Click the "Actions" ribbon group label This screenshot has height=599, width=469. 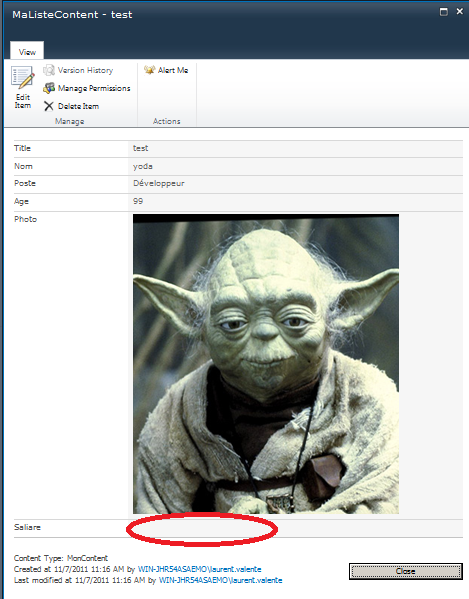[167, 121]
